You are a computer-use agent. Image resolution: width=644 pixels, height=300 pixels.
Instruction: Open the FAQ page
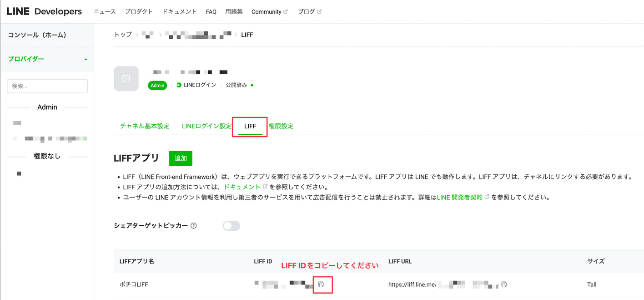pyautogui.click(x=211, y=12)
